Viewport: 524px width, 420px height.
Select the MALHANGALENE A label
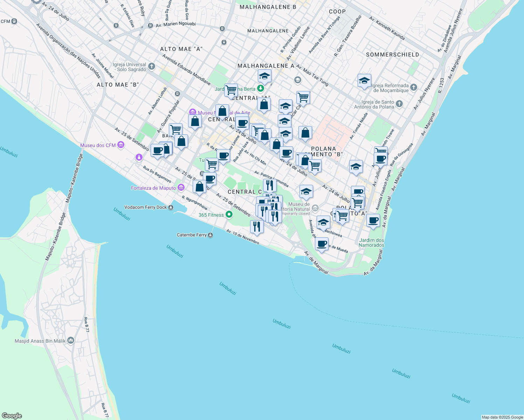click(x=266, y=66)
